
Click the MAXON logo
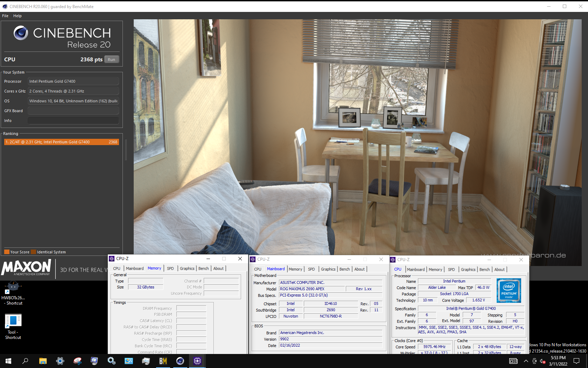[x=26, y=268]
